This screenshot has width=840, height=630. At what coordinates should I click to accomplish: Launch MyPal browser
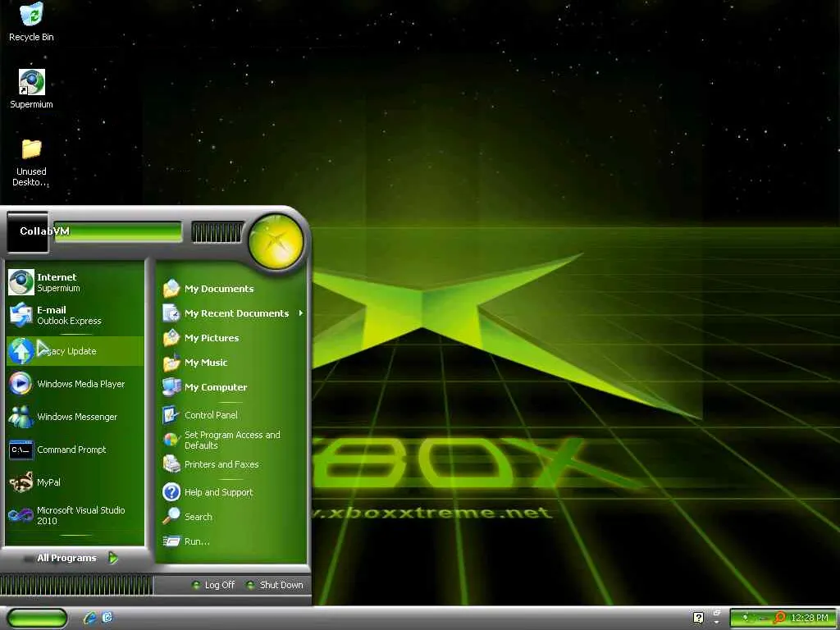pos(75,482)
